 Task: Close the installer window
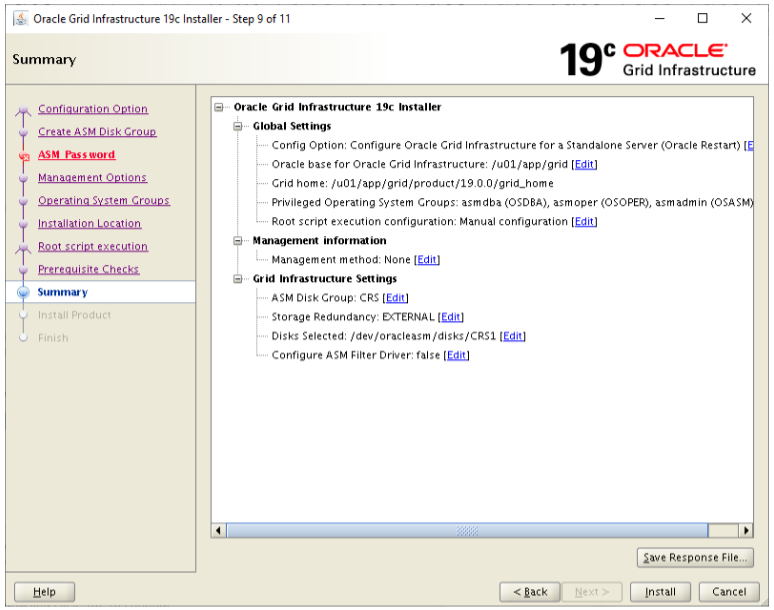(746, 19)
